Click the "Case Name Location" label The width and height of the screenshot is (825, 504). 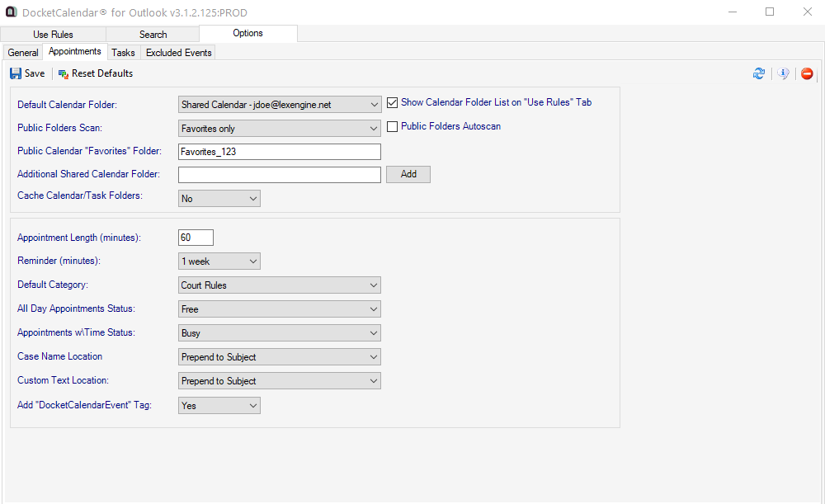pos(60,356)
